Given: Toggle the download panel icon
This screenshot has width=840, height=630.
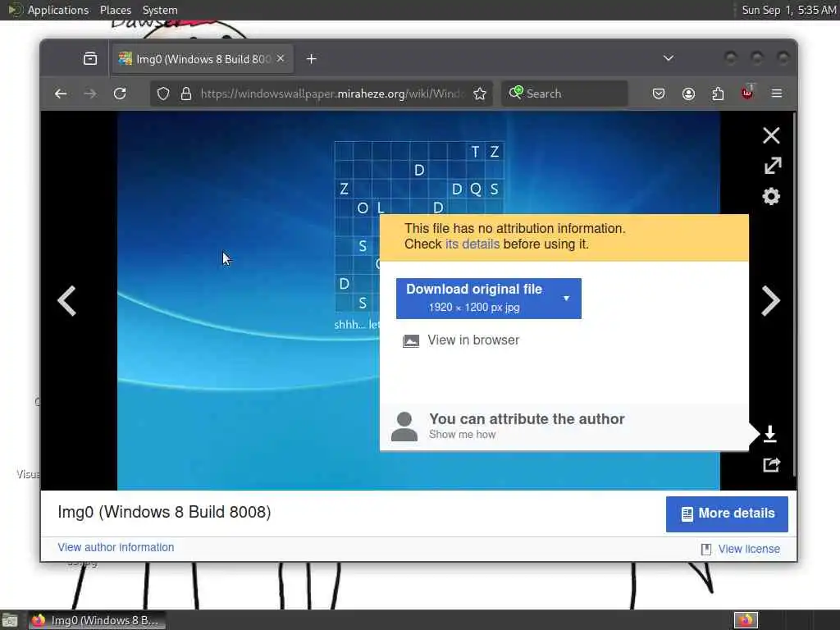Looking at the screenshot, I should pyautogui.click(x=769, y=433).
